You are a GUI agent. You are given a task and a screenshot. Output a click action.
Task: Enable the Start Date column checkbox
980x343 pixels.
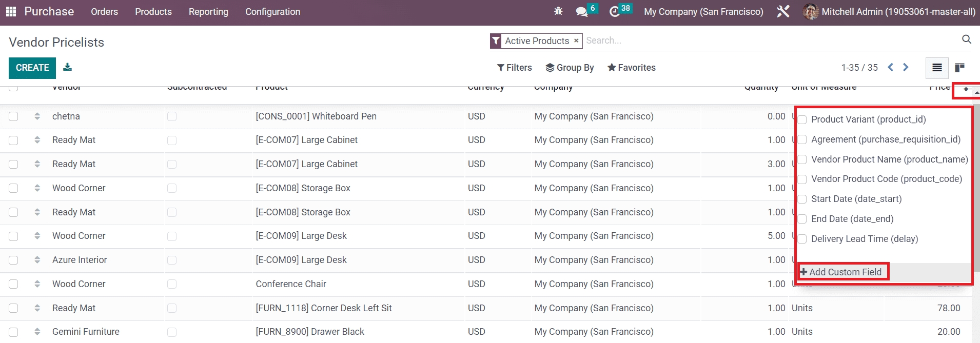tap(802, 199)
